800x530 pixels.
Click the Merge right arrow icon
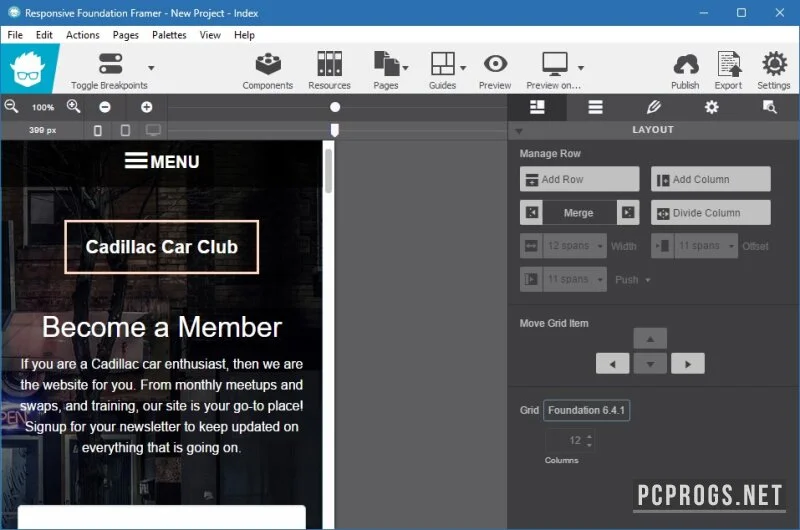pos(628,212)
